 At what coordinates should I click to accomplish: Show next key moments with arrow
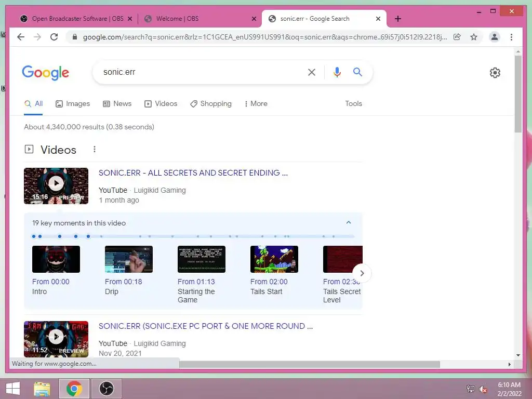click(362, 273)
